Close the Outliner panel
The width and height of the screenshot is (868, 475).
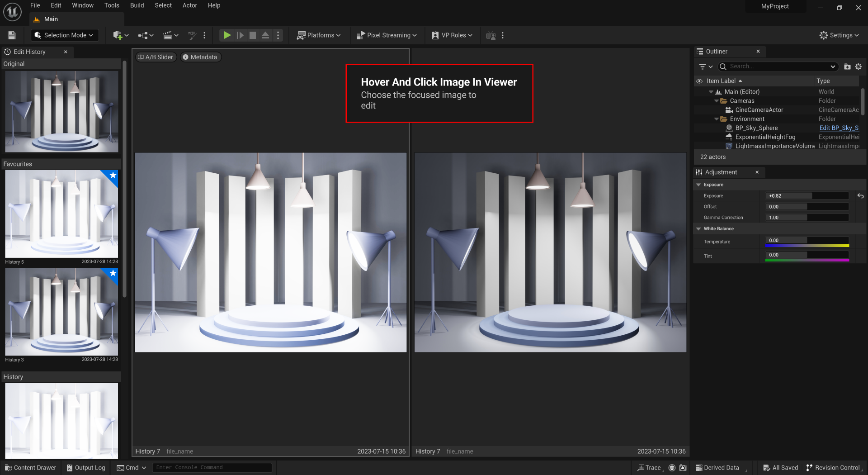pyautogui.click(x=758, y=52)
